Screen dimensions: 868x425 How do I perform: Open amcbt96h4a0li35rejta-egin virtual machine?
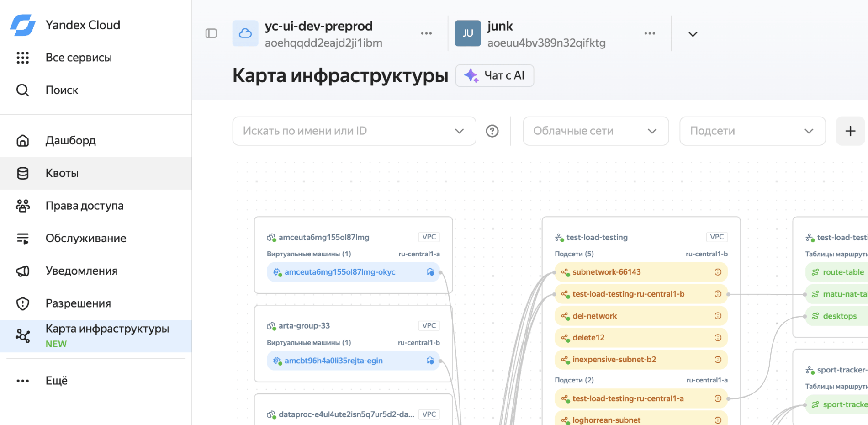(353, 361)
